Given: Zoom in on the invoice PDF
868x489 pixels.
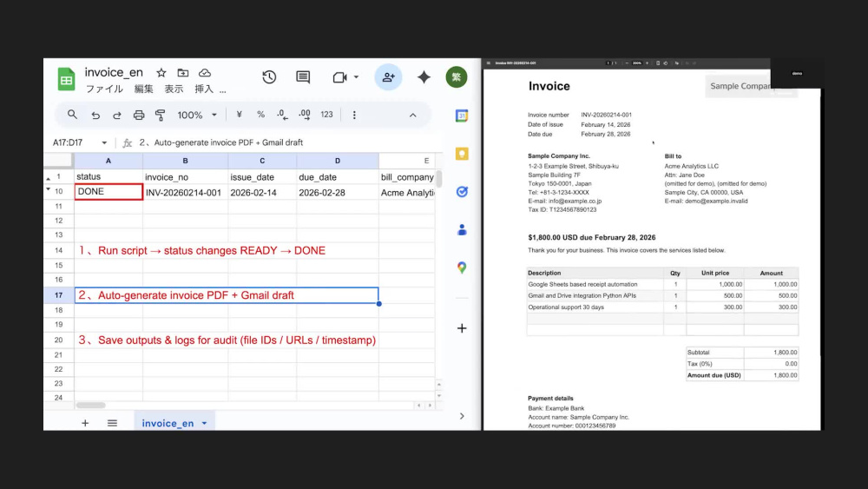Looking at the screenshot, I should point(648,63).
